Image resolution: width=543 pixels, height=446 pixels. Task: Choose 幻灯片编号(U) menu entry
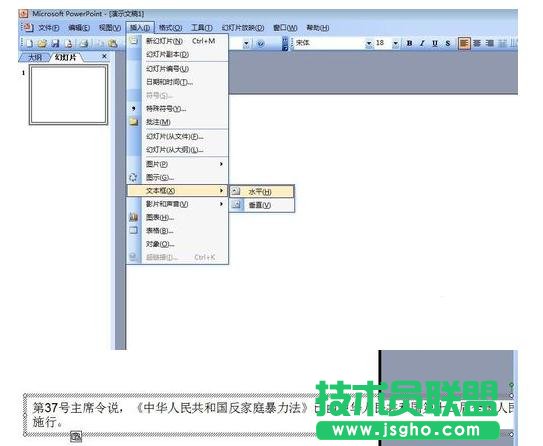pos(177,69)
